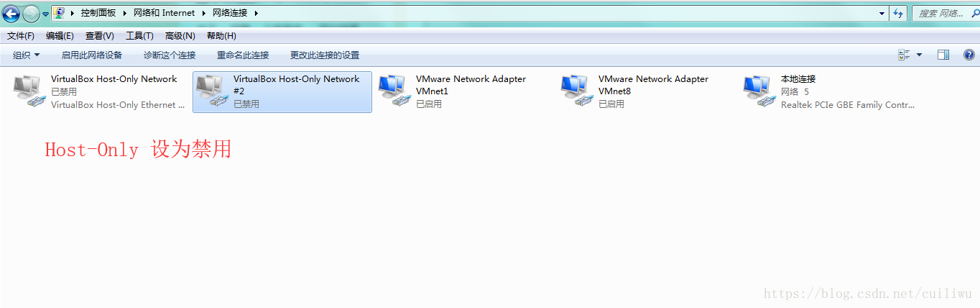Open the 编辑(E) menu
Viewport: 980px width, 308px height.
pos(60,36)
